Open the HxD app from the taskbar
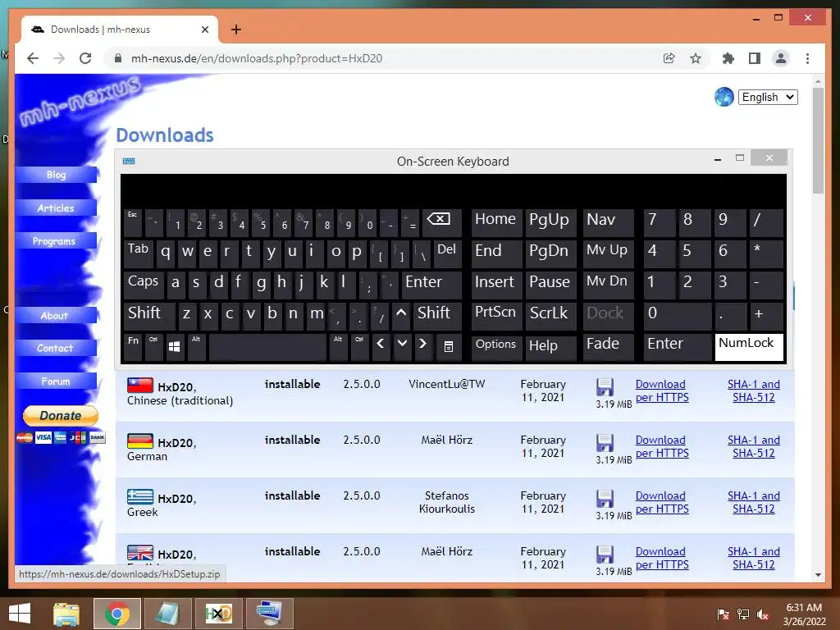Viewport: 840px width, 630px height. 218,614
